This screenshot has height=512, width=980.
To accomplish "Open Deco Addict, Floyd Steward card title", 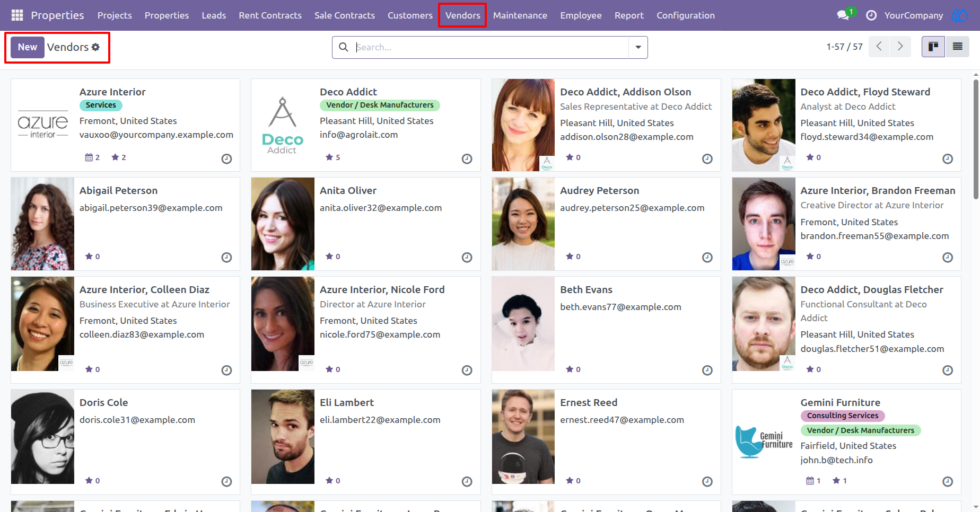I will pyautogui.click(x=865, y=92).
